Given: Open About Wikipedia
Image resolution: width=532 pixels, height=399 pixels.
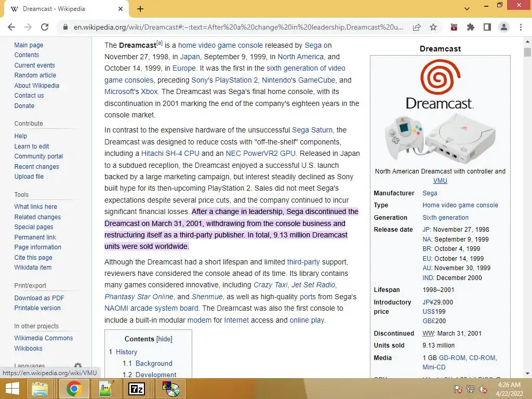Looking at the screenshot, I should tap(37, 86).
